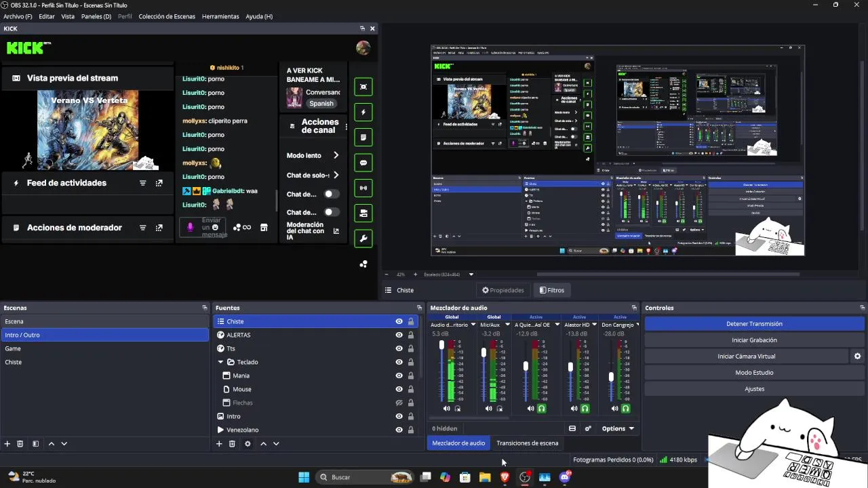Open Moderación del chat con IA link icon

[336, 231]
